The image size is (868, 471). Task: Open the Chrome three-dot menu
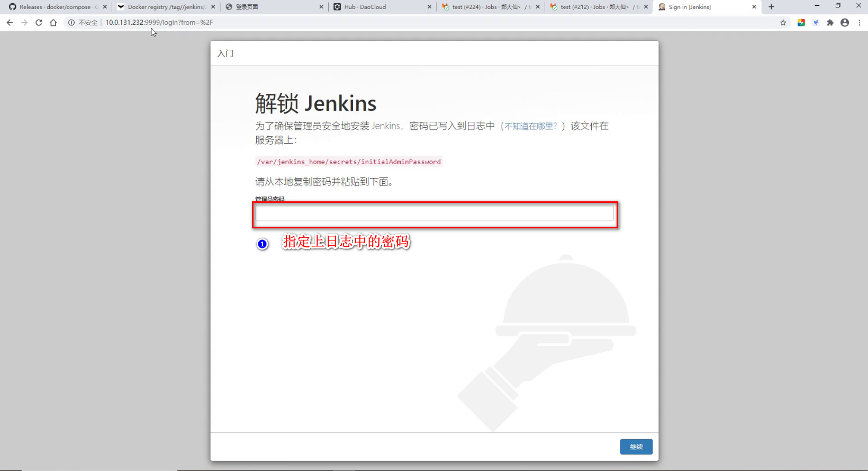click(x=860, y=23)
